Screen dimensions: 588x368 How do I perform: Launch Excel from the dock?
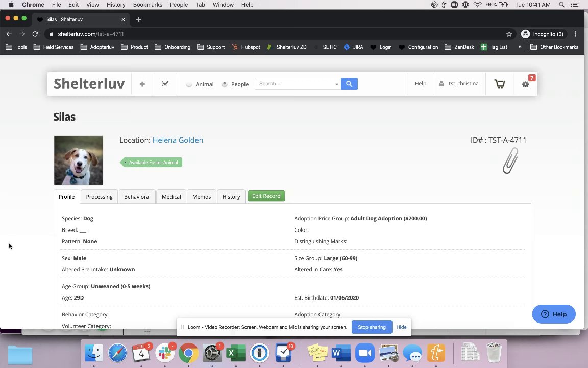coord(236,353)
